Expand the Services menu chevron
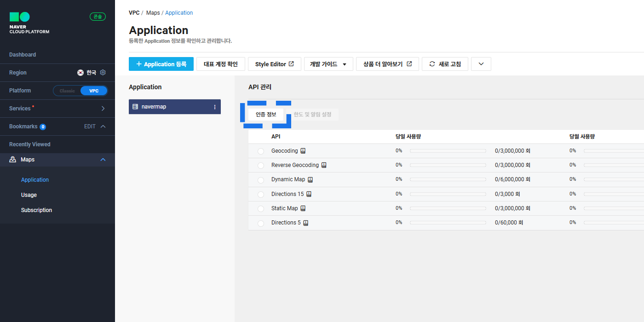This screenshot has width=644, height=322. point(103,109)
